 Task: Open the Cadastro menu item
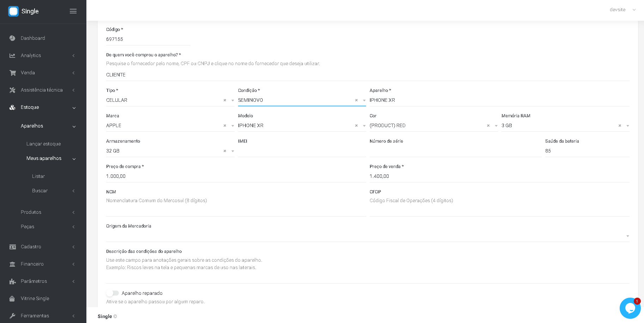(31, 247)
